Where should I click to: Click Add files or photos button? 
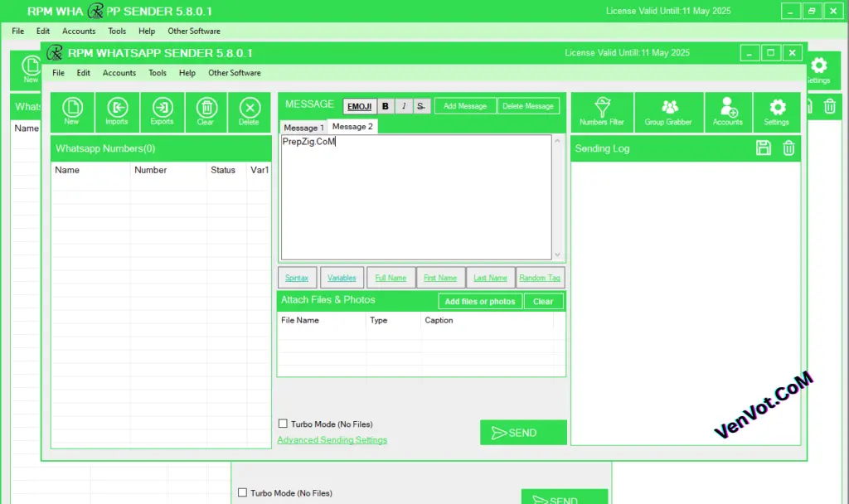[x=480, y=302]
